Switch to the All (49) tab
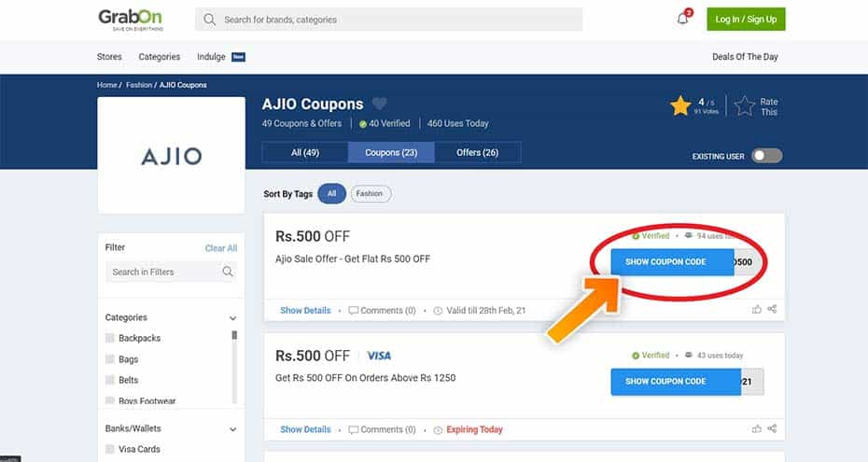This screenshot has width=868, height=462. pos(305,152)
